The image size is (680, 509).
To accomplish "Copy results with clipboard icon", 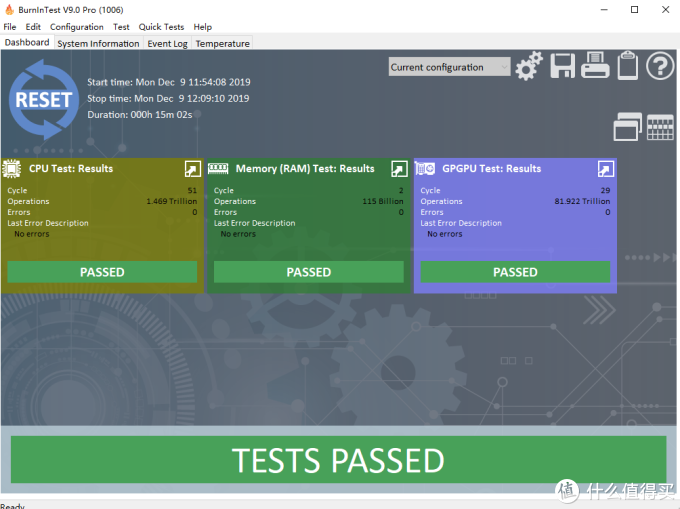I will pyautogui.click(x=628, y=65).
